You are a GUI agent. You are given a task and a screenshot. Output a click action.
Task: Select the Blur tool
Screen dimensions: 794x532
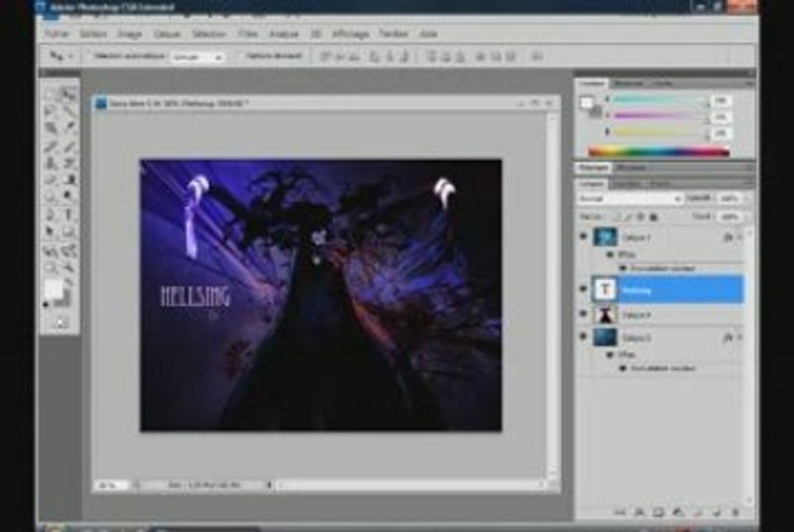click(x=50, y=195)
